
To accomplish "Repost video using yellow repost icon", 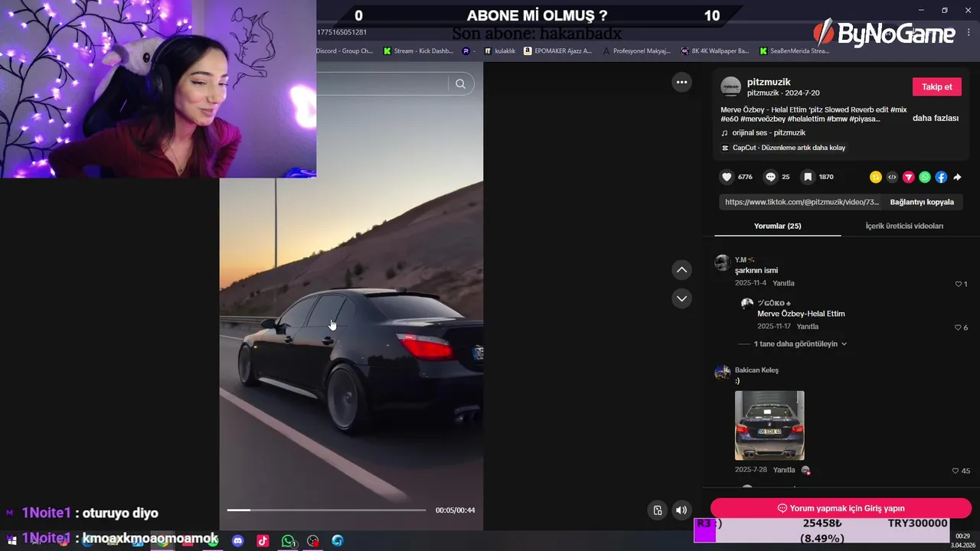I will (x=876, y=177).
